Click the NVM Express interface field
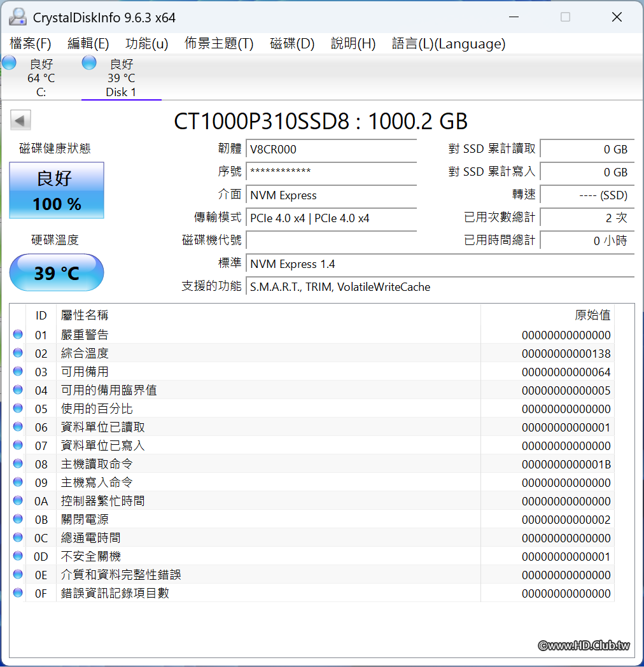Screen dimensions: 644x667 [x=331, y=195]
